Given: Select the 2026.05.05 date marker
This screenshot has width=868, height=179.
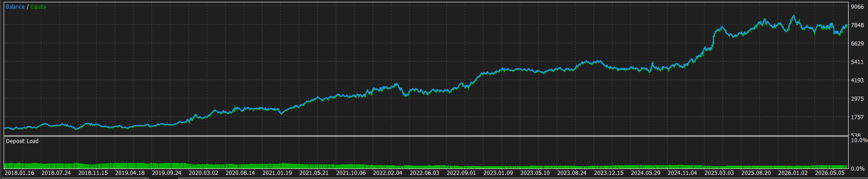Looking at the screenshot, I should click(x=830, y=173).
